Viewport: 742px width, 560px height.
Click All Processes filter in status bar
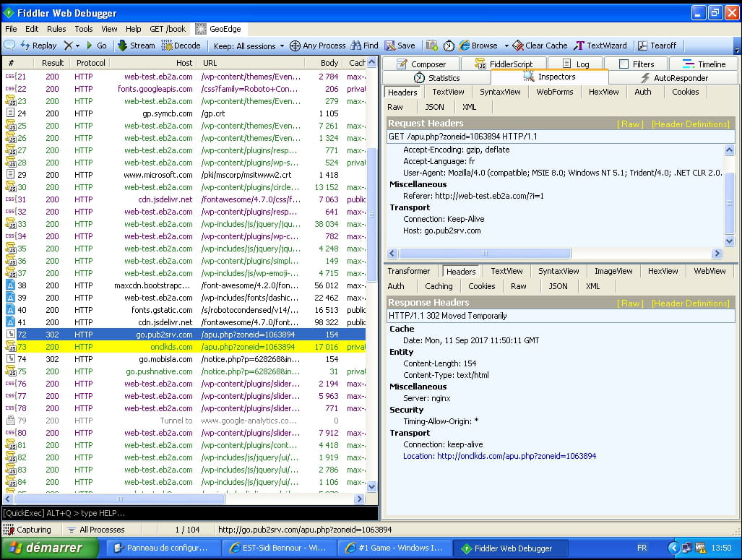click(97, 530)
